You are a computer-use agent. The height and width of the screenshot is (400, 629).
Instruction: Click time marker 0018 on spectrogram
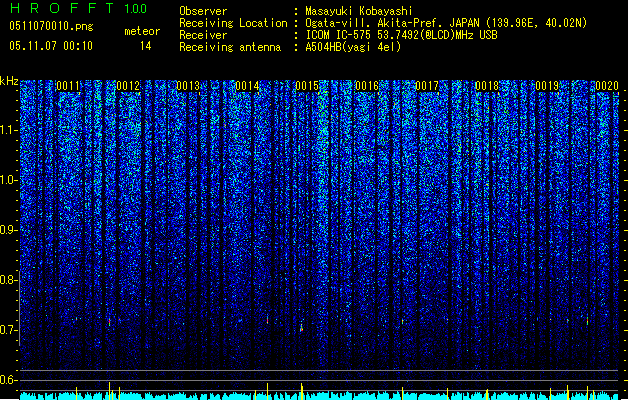[x=487, y=86]
